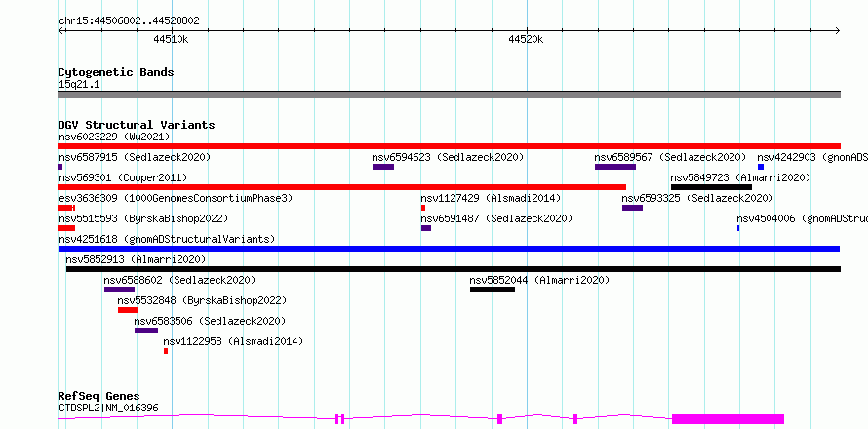Click the nsv6594623 purple variant bar
Viewport: 868px width, 429px height.
(383, 167)
